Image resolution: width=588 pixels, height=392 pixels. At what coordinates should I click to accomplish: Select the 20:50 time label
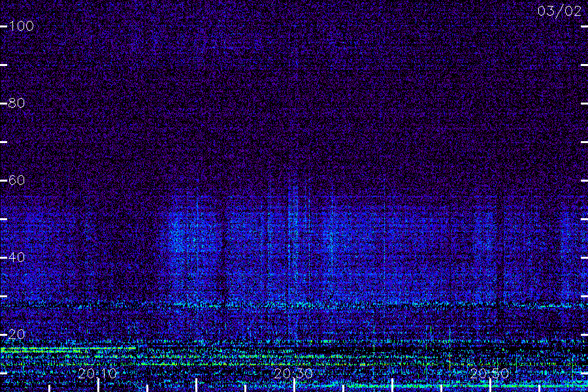click(x=489, y=373)
